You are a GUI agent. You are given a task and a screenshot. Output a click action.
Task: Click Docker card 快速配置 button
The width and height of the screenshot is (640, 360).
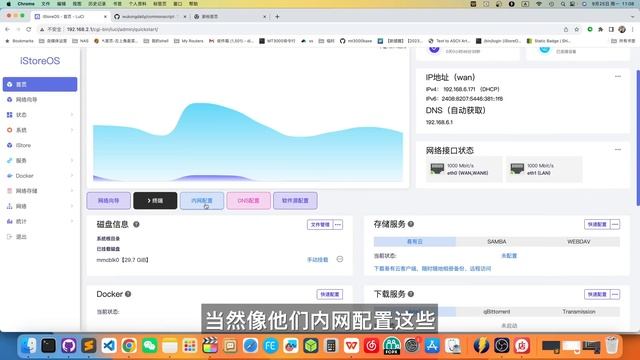[x=330, y=294]
